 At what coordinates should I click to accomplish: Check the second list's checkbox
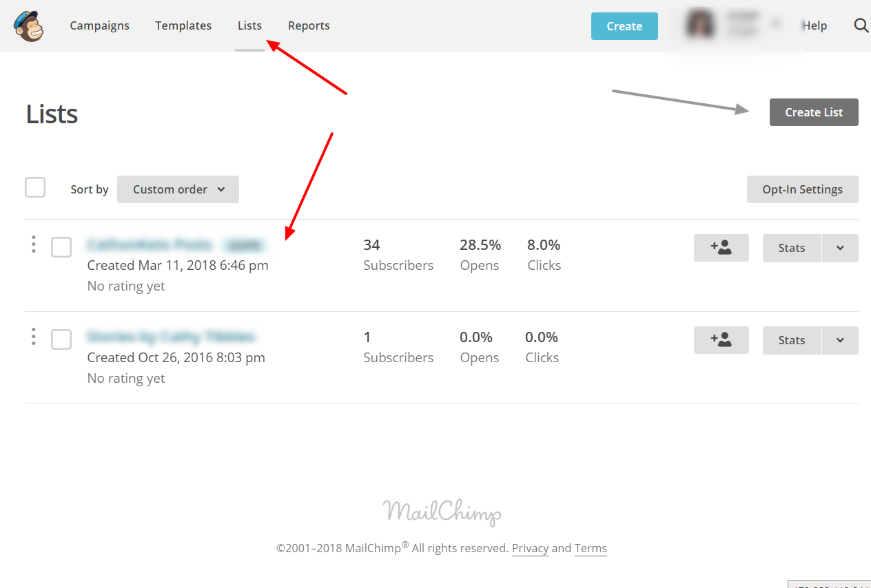pyautogui.click(x=61, y=339)
